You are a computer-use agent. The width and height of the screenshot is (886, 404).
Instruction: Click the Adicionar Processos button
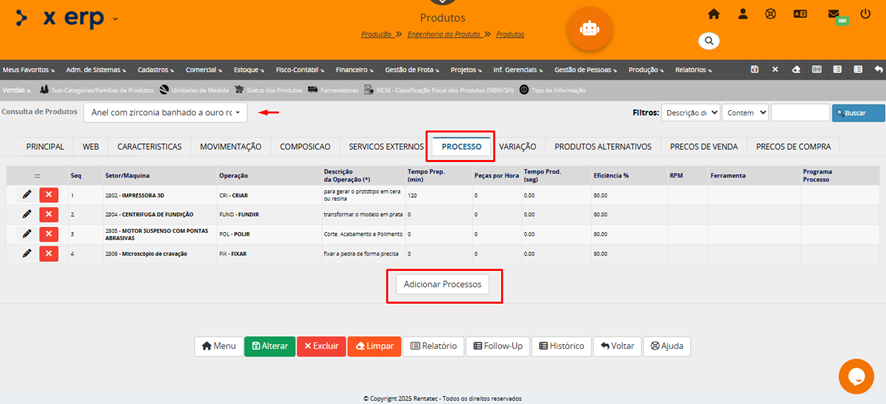[443, 284]
